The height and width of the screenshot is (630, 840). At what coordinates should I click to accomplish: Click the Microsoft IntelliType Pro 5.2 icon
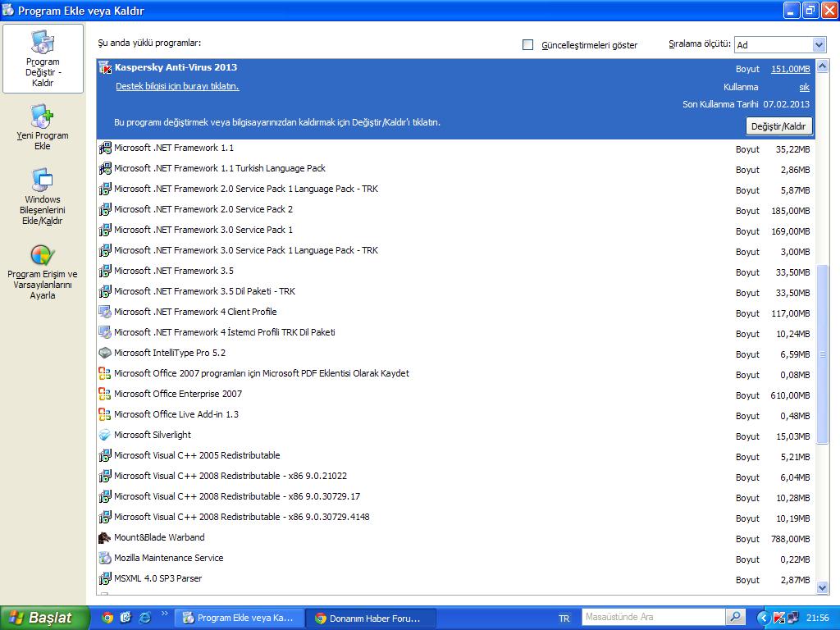click(x=105, y=353)
